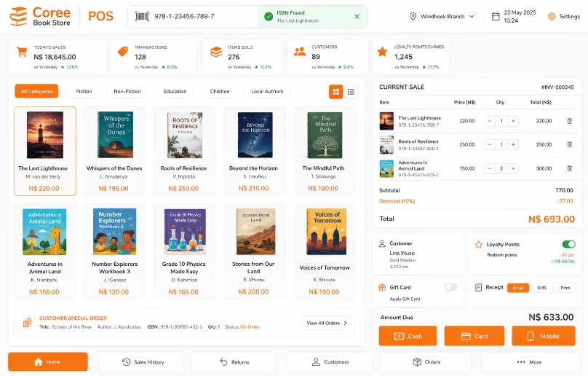Add Beyond the Horizon book
Viewport: 588px width, 376px height.
coord(254,151)
